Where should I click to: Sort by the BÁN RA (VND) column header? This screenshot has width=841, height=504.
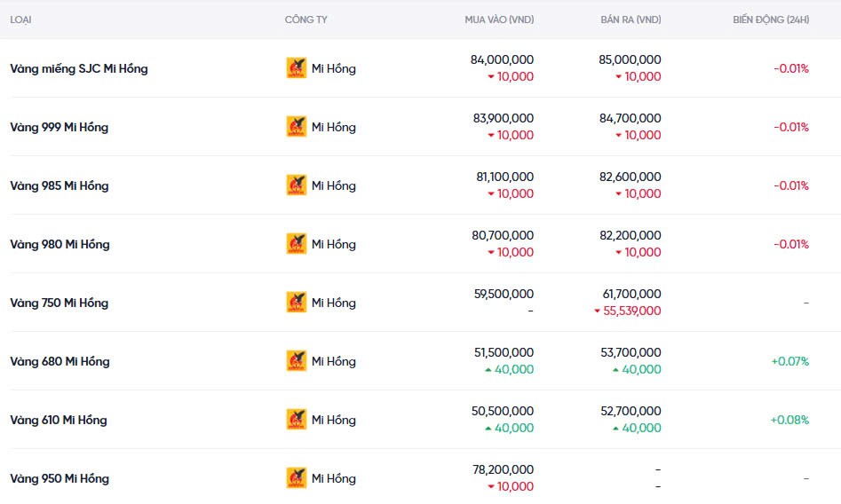pyautogui.click(x=631, y=20)
